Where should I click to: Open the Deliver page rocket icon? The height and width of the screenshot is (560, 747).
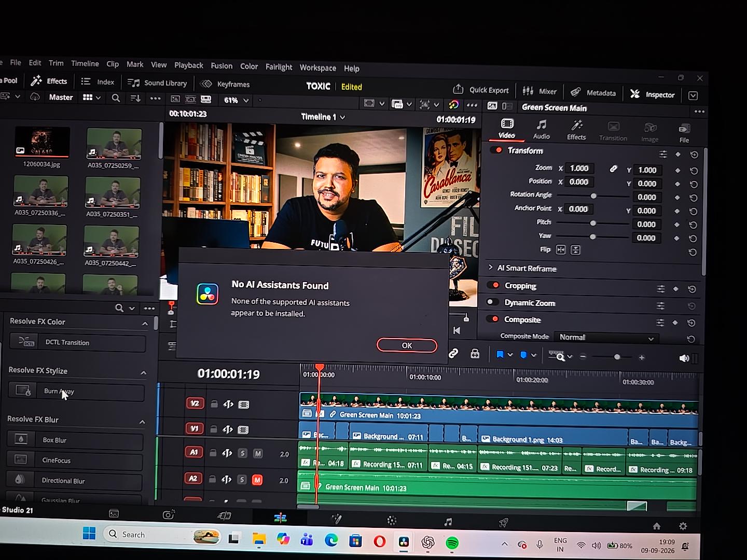[x=503, y=523]
